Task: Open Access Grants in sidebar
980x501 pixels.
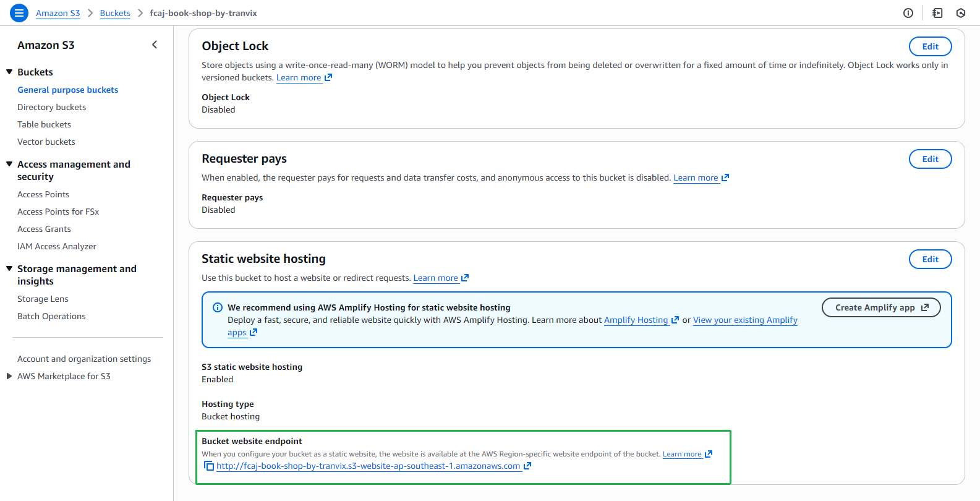Action: tap(45, 229)
